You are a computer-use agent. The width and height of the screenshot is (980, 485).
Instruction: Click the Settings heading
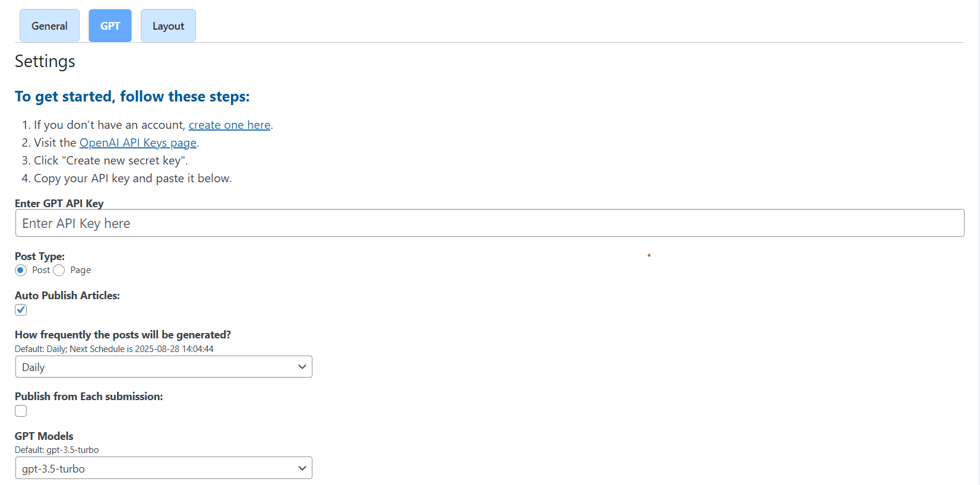[x=45, y=62]
